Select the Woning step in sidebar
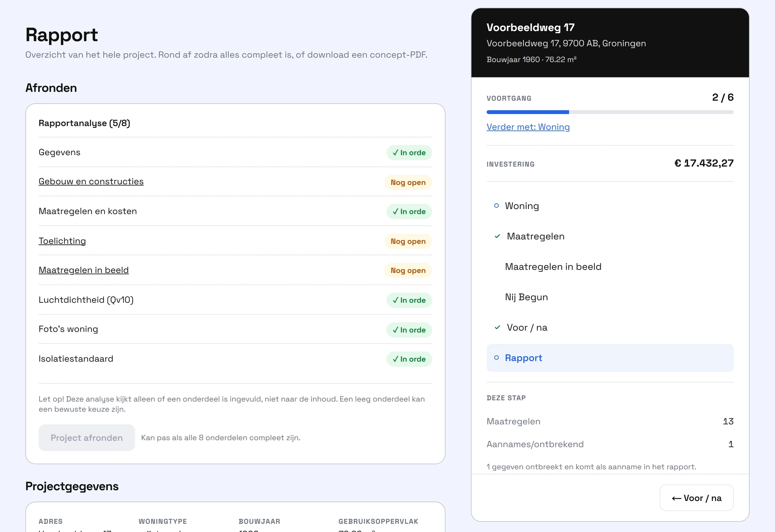The image size is (775, 532). pos(610,206)
